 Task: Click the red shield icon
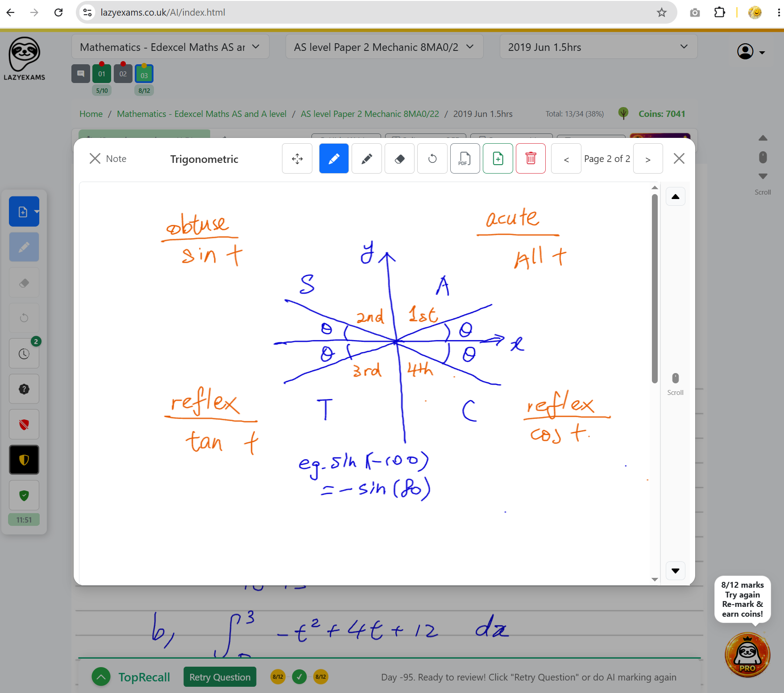(x=24, y=424)
